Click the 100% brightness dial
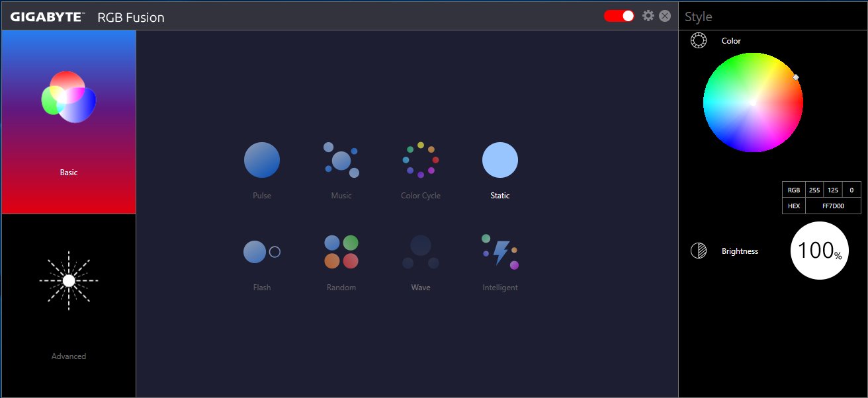Viewport: 868px width, 398px height. [820, 251]
